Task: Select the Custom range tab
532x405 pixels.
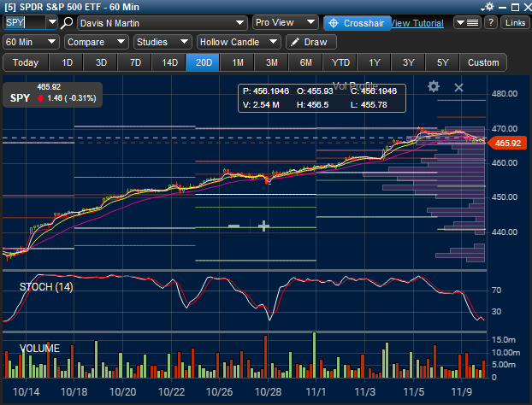Action: tap(483, 62)
